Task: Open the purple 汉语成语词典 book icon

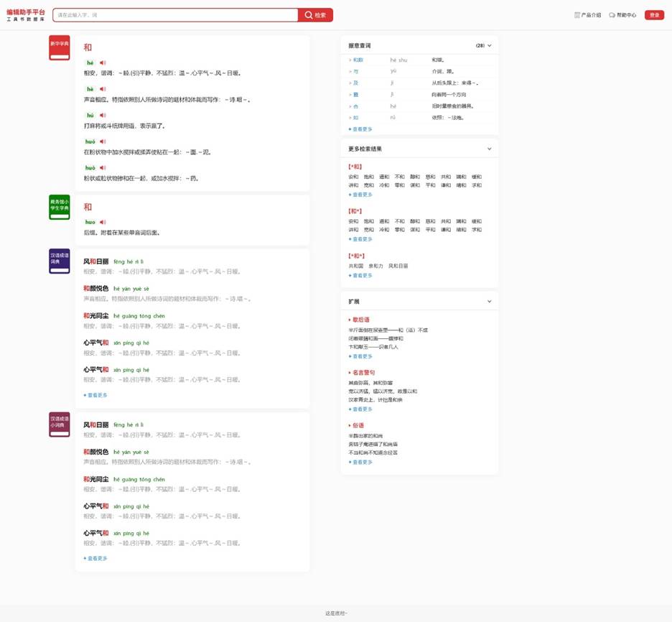Action: (x=59, y=261)
